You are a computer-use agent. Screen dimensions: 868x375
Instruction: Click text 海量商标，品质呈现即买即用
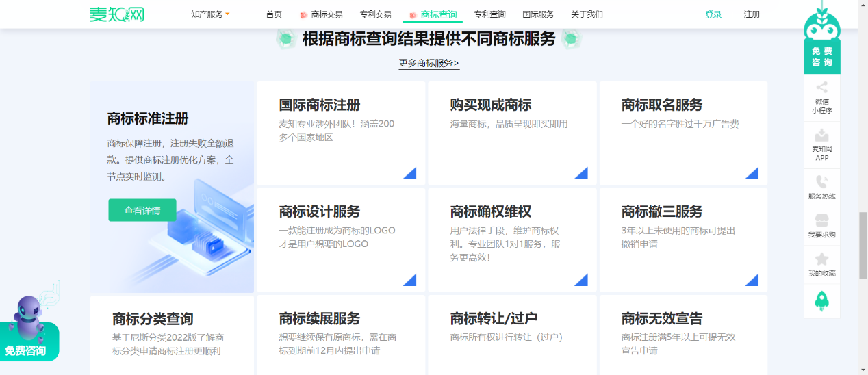click(x=509, y=124)
